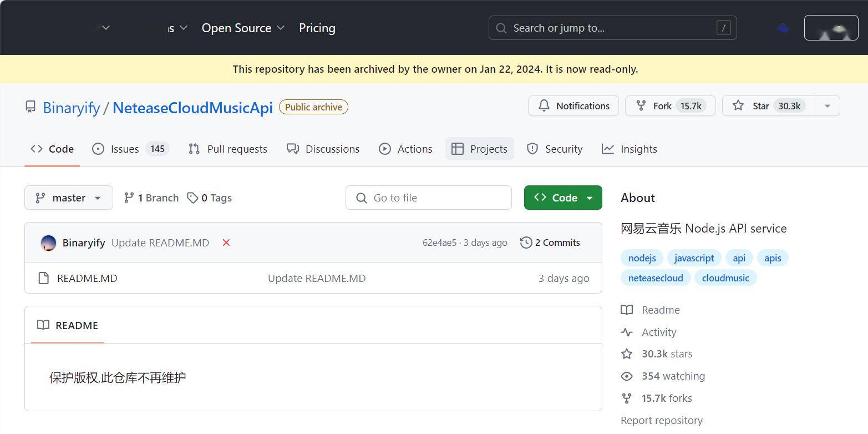This screenshot has width=868, height=434.
Task: Star the repository
Action: pyautogui.click(x=768, y=106)
